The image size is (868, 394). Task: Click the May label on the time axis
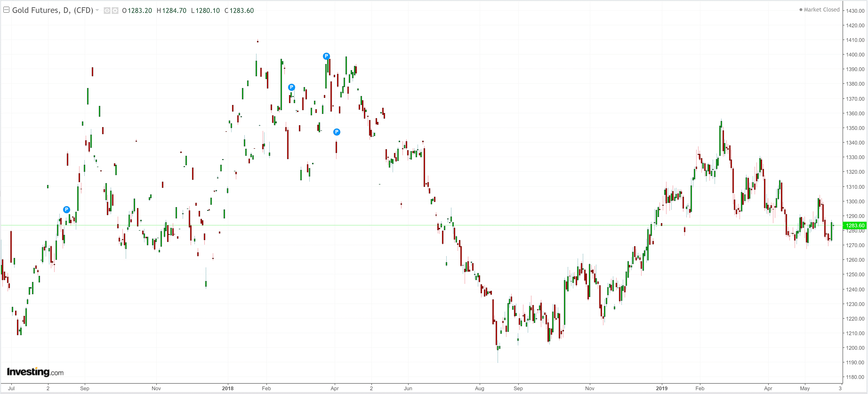[805, 388]
